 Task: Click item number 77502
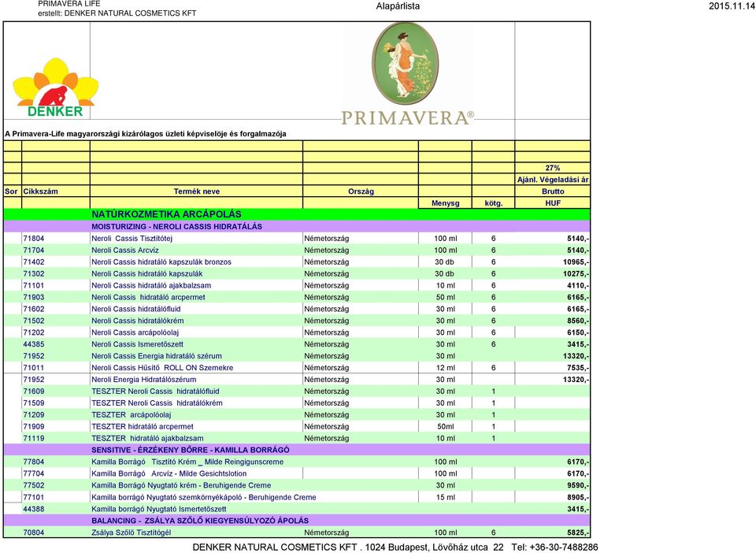click(34, 485)
